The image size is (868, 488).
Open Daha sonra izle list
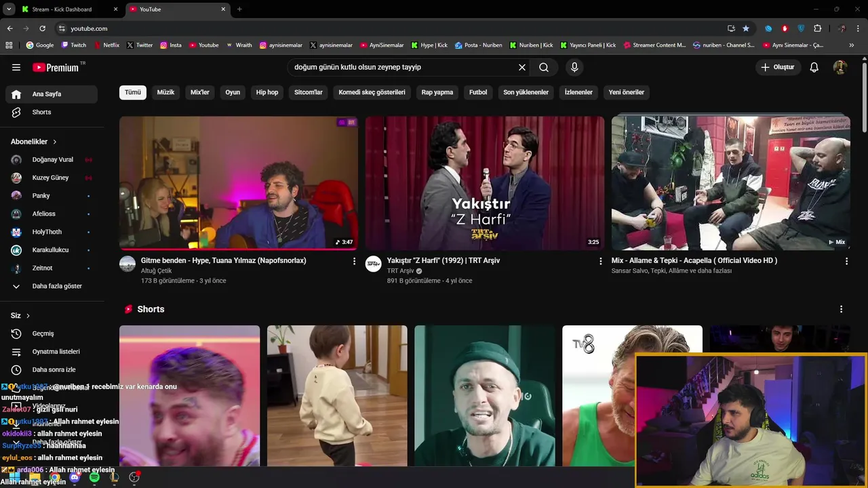52,369
